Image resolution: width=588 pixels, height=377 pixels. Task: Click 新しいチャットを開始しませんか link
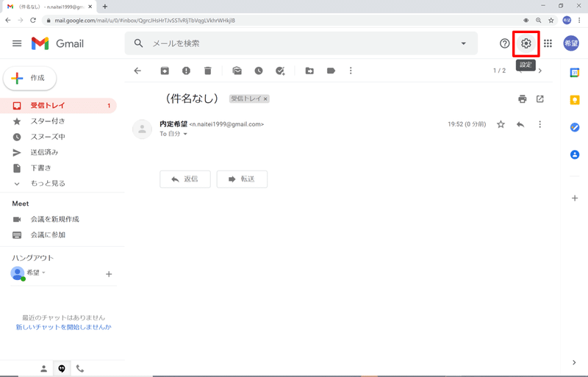click(63, 327)
